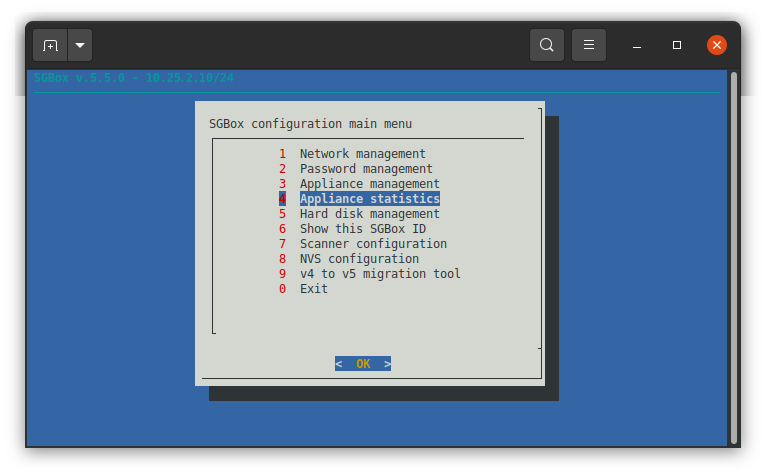Open the hamburger menu
Viewport: 766px width, 476px height.
tap(589, 45)
